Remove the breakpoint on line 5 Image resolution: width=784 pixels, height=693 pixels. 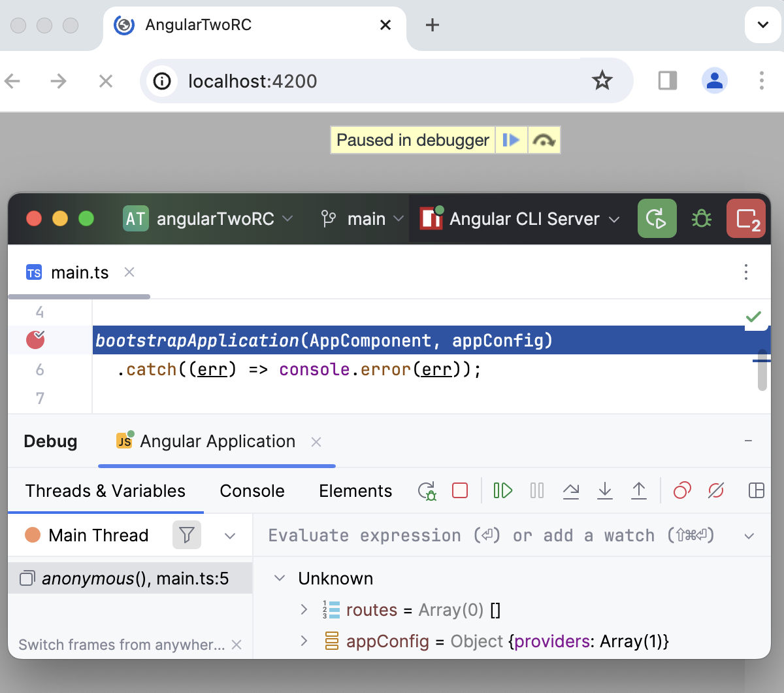pyautogui.click(x=35, y=339)
